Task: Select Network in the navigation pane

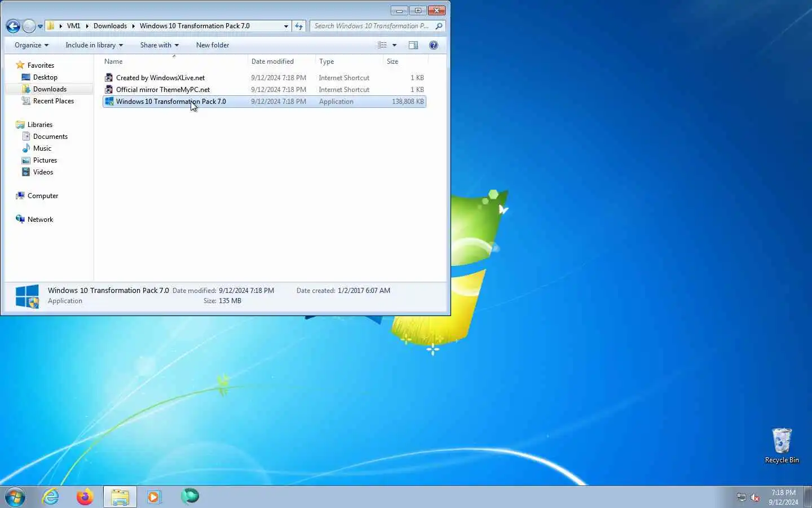Action: (x=40, y=220)
